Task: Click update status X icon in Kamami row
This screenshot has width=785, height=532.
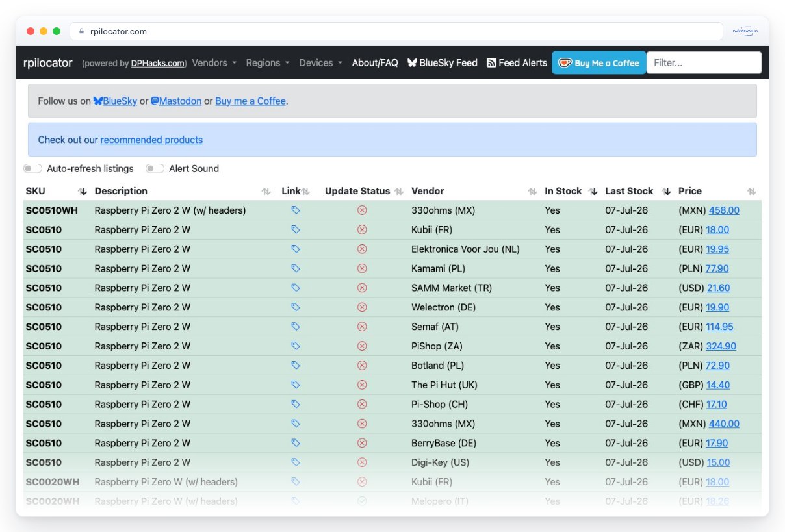Action: click(362, 268)
